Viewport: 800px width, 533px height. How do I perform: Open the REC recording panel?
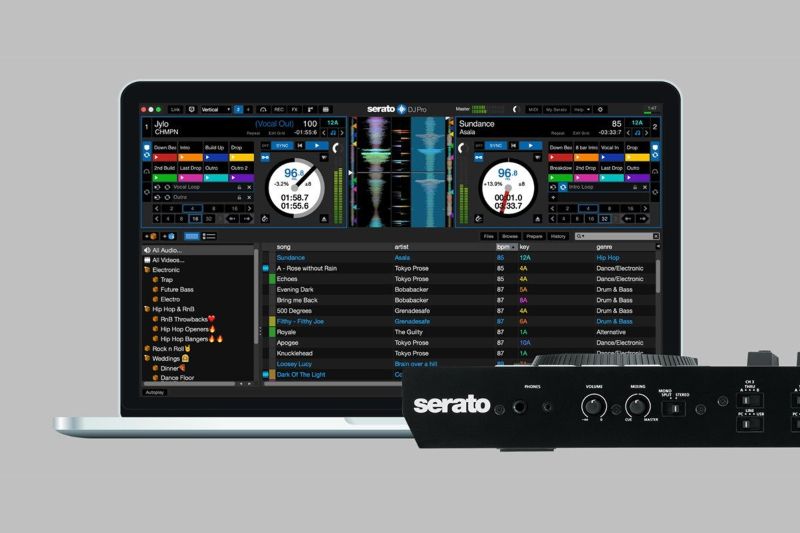pyautogui.click(x=279, y=109)
